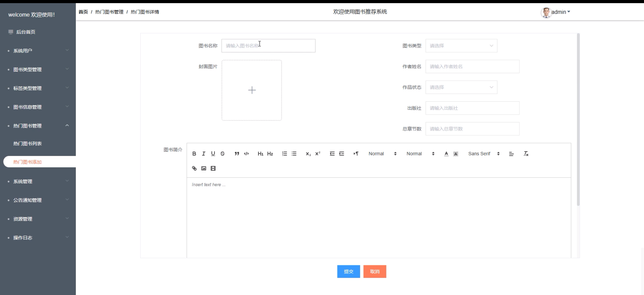Viewport: 644px width, 295px height.
Task: Pick the text color in editor
Action: coord(446,154)
